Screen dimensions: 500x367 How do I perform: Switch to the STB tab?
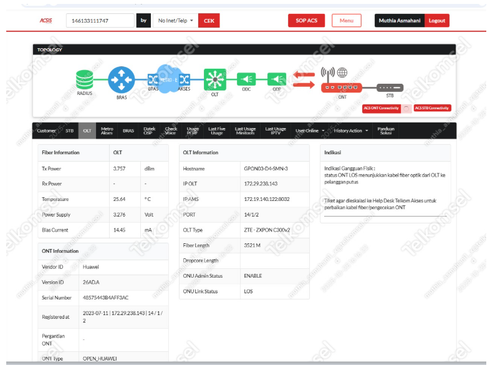coord(69,131)
